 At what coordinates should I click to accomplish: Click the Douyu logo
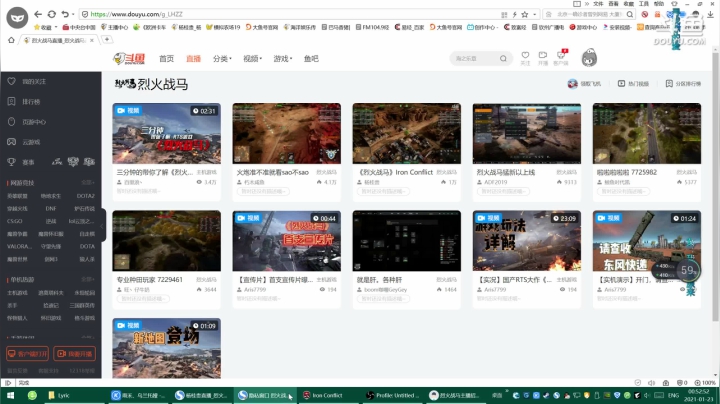(x=129, y=58)
